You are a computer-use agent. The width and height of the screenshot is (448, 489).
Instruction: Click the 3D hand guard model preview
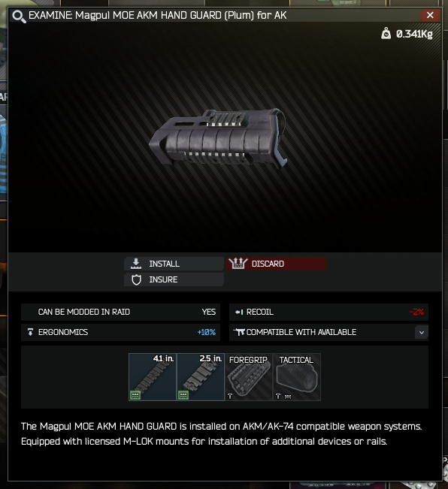[x=218, y=138]
